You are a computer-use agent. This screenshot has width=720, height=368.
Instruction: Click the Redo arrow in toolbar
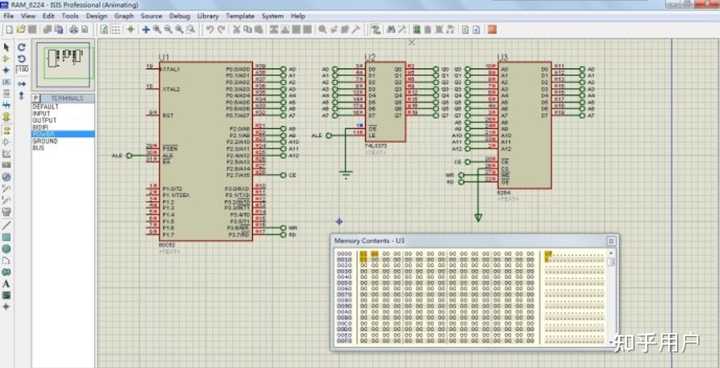tap(221, 30)
